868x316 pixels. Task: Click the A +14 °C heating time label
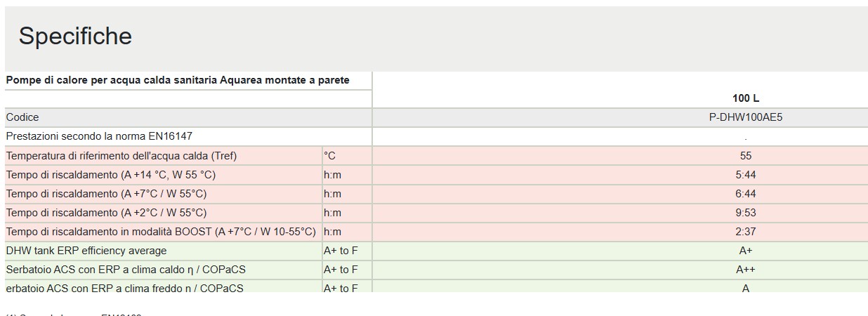pos(110,175)
